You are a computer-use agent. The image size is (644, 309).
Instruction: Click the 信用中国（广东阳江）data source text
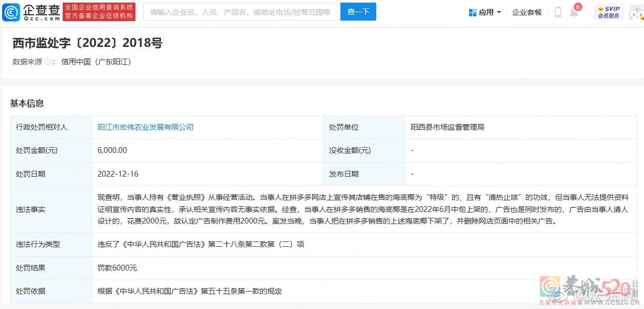click(96, 62)
